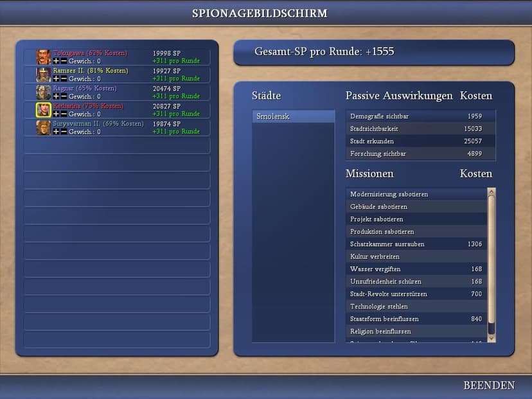Increase espionage weight for Katharina
The image size is (532, 399).
[x=56, y=114]
